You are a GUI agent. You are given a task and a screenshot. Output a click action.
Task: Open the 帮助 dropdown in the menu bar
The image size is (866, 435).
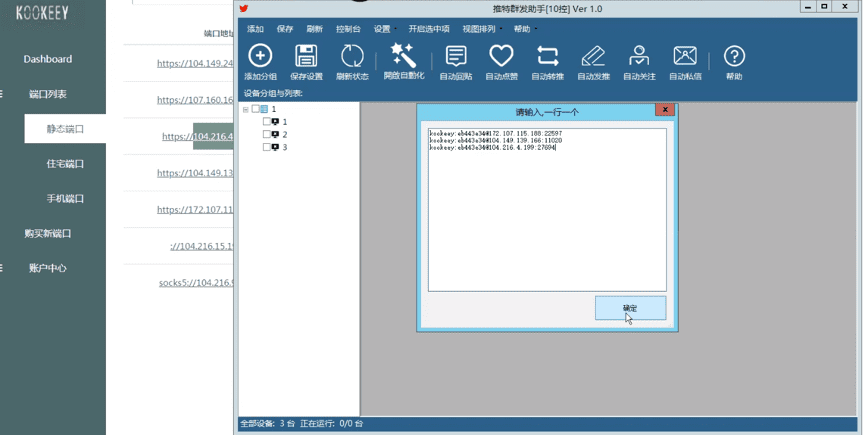coord(525,29)
